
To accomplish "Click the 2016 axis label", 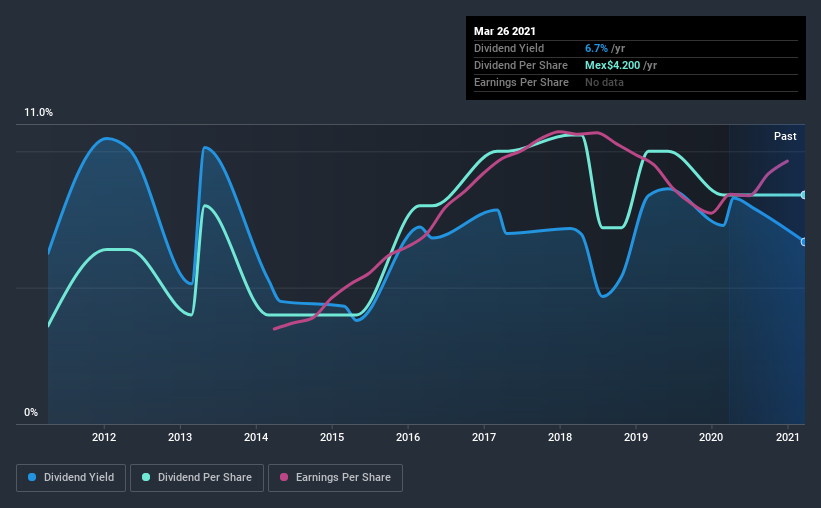I will pos(408,437).
